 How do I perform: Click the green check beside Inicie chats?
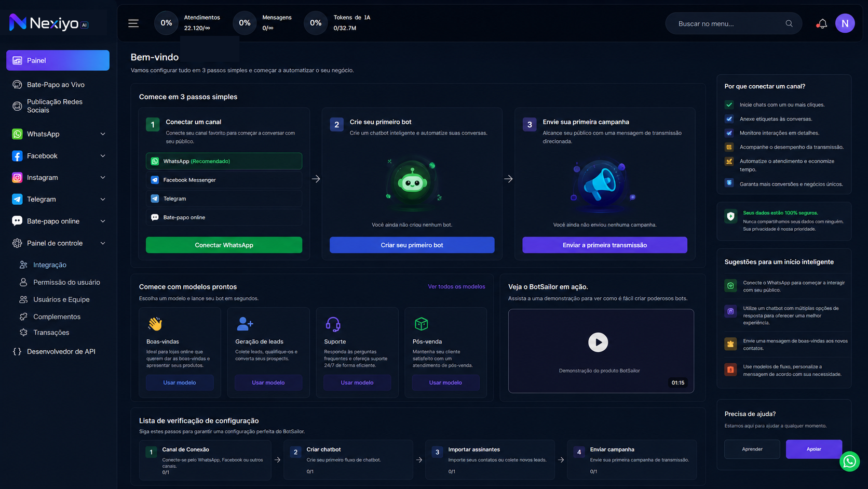point(729,104)
